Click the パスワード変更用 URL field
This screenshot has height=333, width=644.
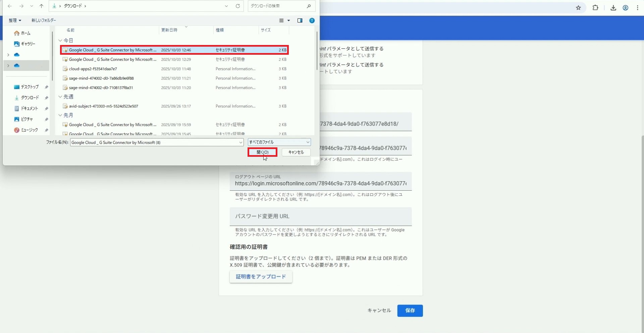tap(320, 217)
